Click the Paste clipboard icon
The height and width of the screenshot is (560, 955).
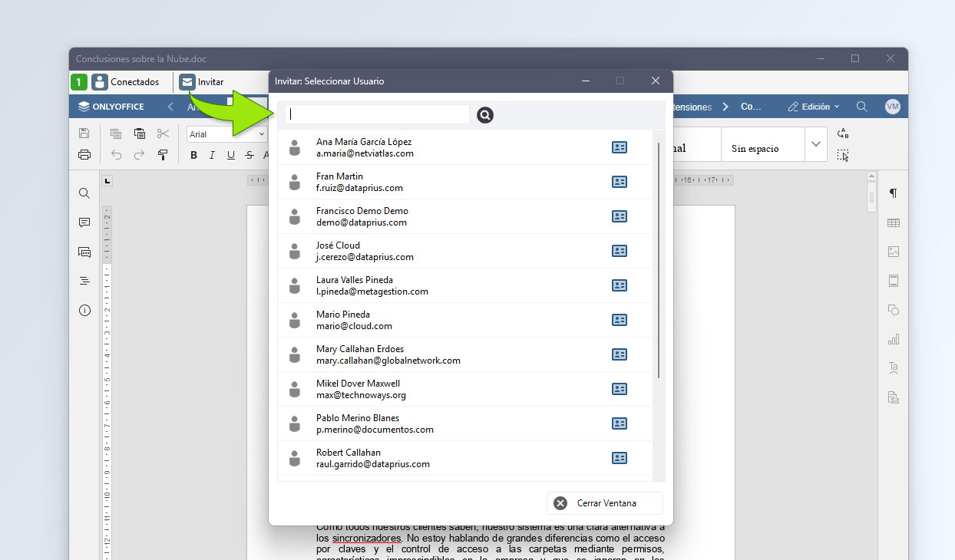139,133
